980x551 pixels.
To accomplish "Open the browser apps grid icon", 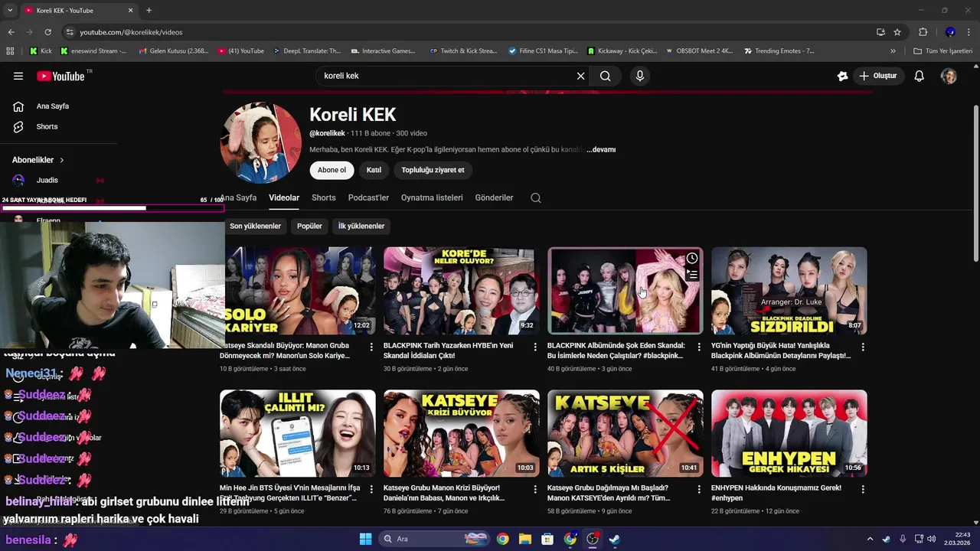I will 10,51.
